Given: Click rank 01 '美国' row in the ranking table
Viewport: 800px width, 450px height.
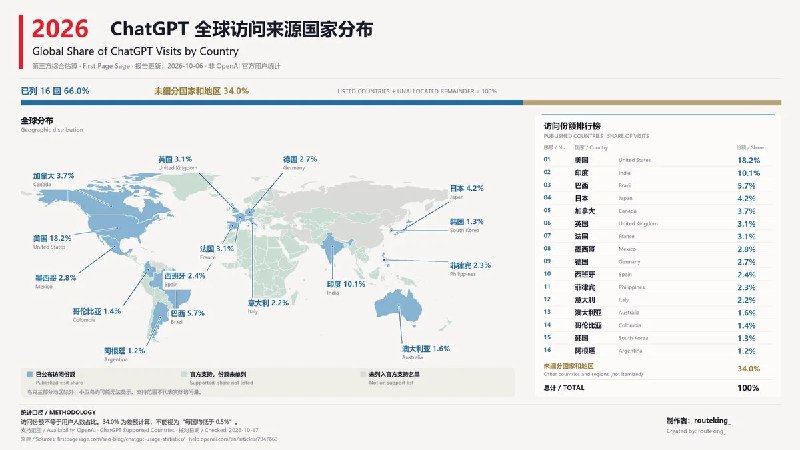Looking at the screenshot, I should pyautogui.click(x=658, y=160).
